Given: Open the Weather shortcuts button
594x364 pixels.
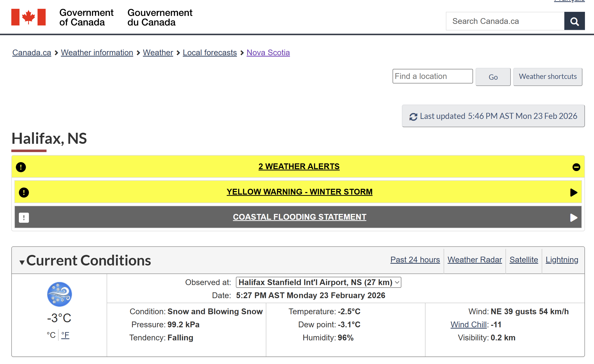Looking at the screenshot, I should point(547,77).
